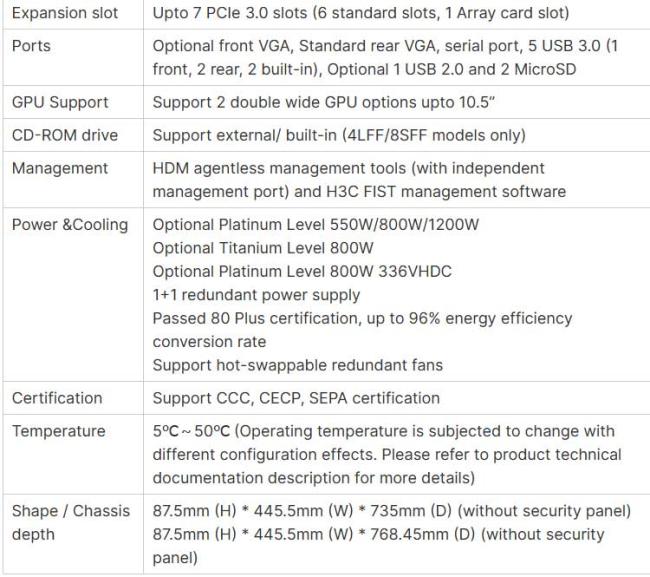This screenshot has width=650, height=577.
Task: Click the "1+1 redundant power supply" line
Action: 256,295
